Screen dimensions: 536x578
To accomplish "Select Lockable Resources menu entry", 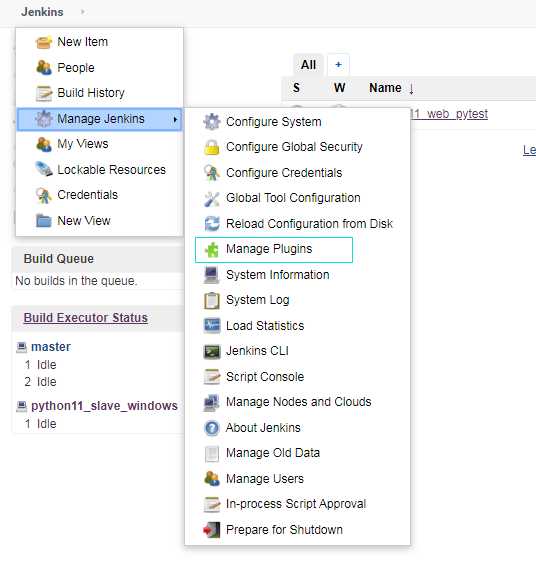I will coord(100,170).
